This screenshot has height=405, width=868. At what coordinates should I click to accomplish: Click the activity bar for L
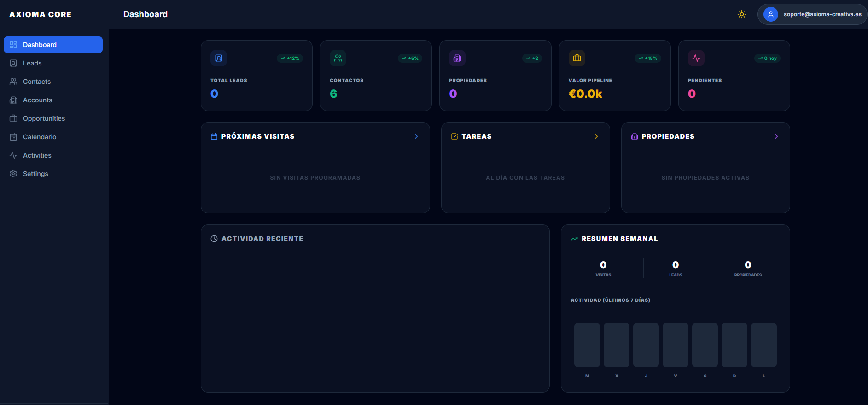(764, 345)
